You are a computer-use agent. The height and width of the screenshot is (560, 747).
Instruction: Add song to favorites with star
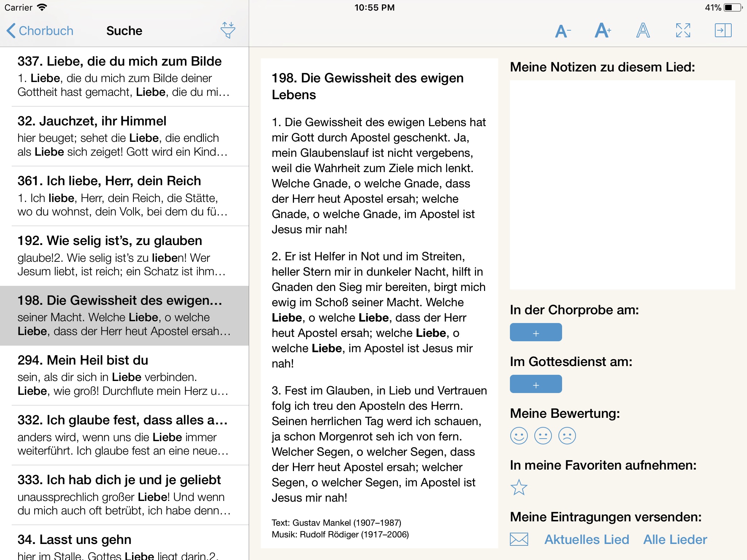pyautogui.click(x=519, y=487)
